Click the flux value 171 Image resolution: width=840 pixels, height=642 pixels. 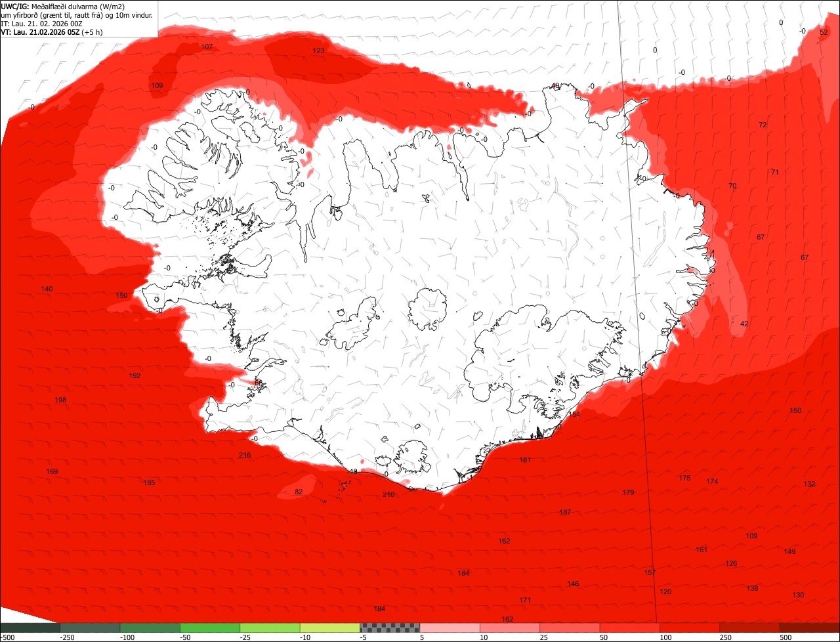point(525,600)
